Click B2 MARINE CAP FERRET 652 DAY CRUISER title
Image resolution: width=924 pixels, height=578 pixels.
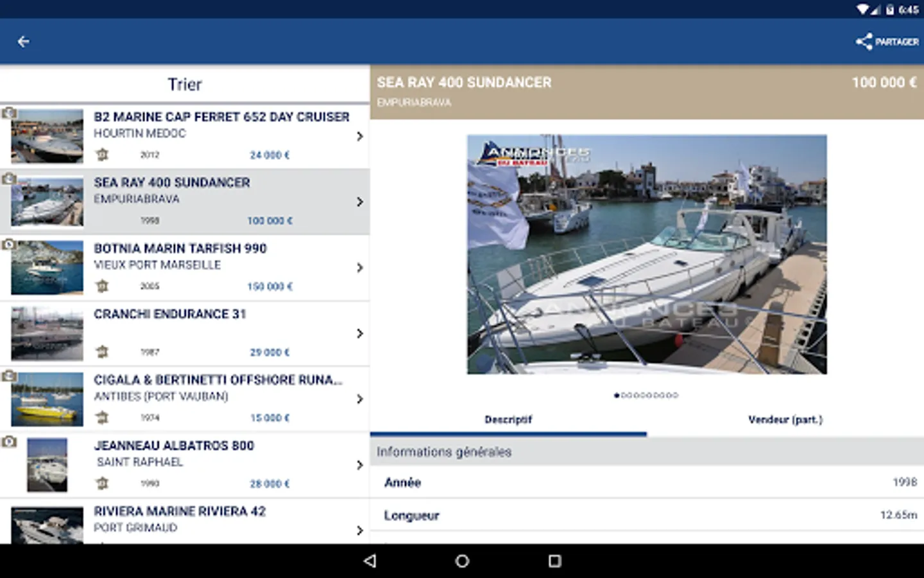tap(221, 117)
